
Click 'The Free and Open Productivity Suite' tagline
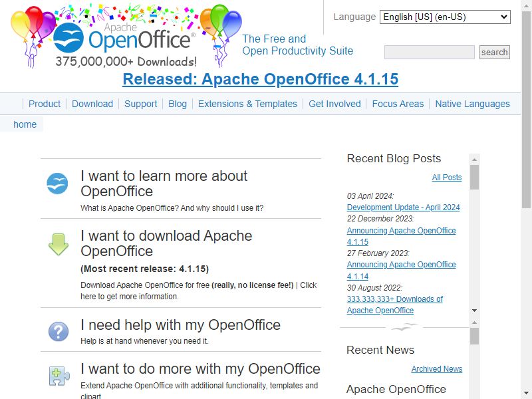pos(297,45)
